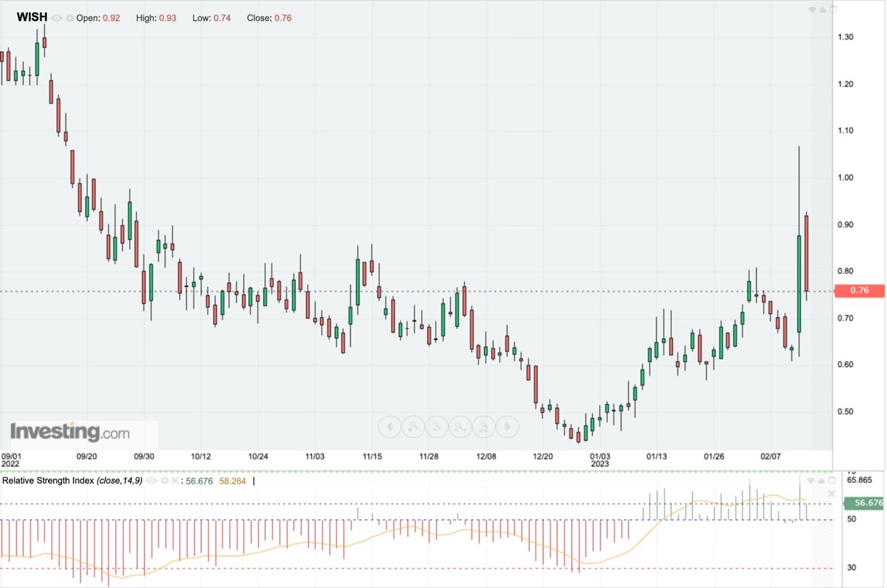Maximize the RSI indicator pane
The width and height of the screenshot is (887, 588).
point(832,481)
